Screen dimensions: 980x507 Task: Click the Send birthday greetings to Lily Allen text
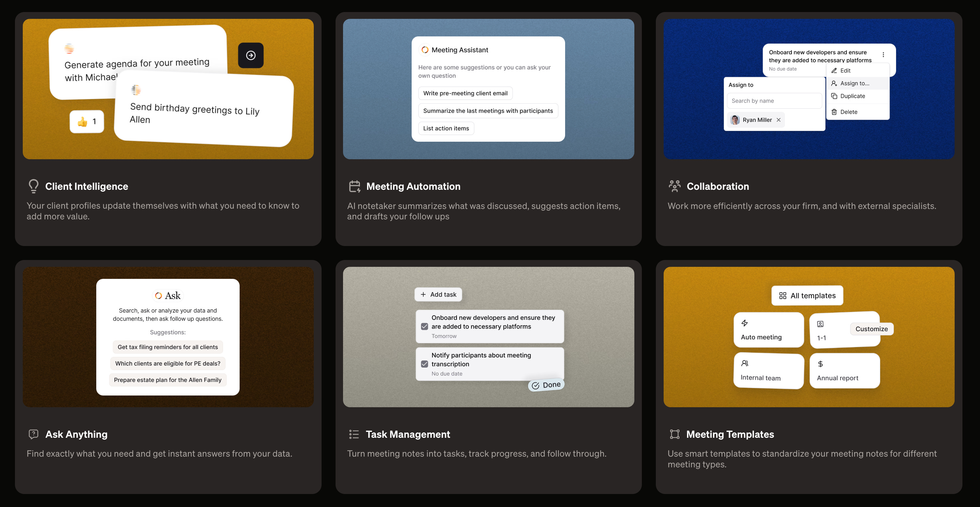pos(194,113)
